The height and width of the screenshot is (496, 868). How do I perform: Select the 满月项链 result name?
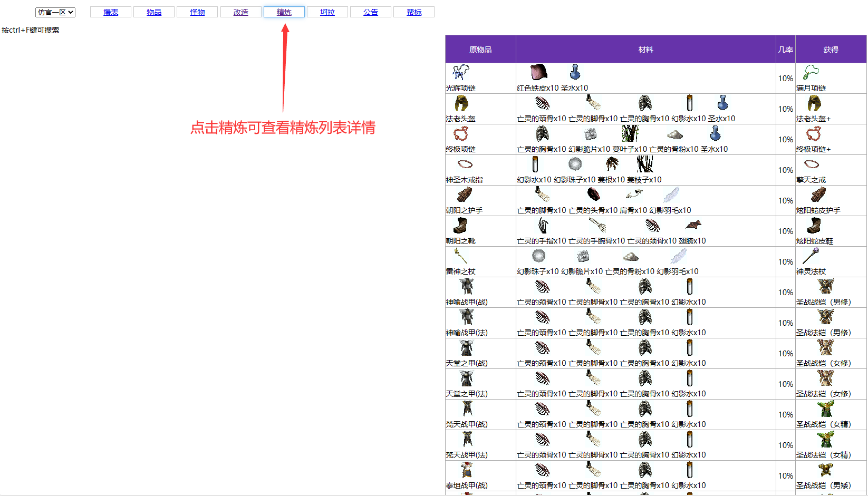[811, 88]
